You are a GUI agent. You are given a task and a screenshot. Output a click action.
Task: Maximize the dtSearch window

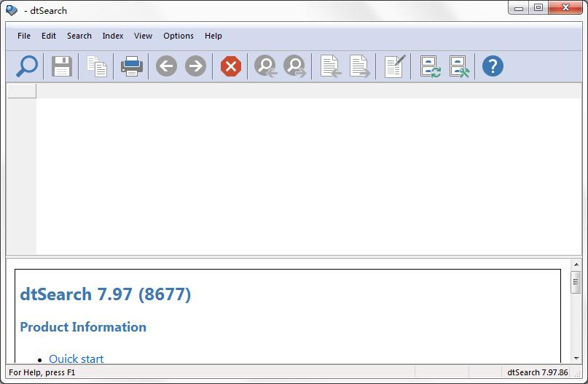(x=538, y=8)
